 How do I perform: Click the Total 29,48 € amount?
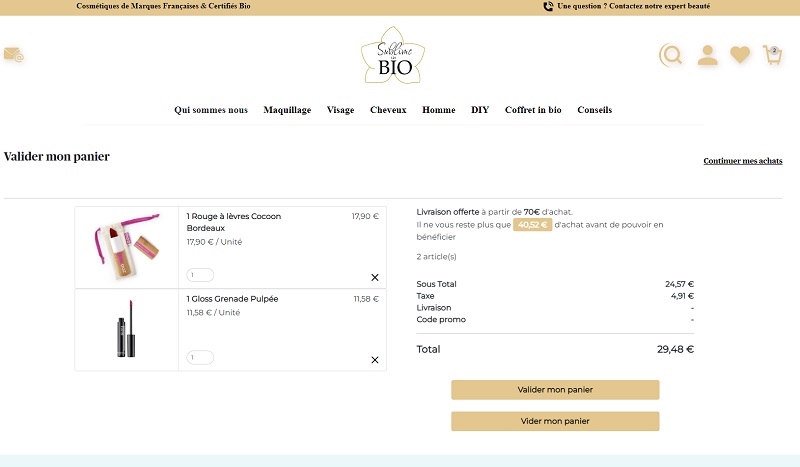(675, 349)
